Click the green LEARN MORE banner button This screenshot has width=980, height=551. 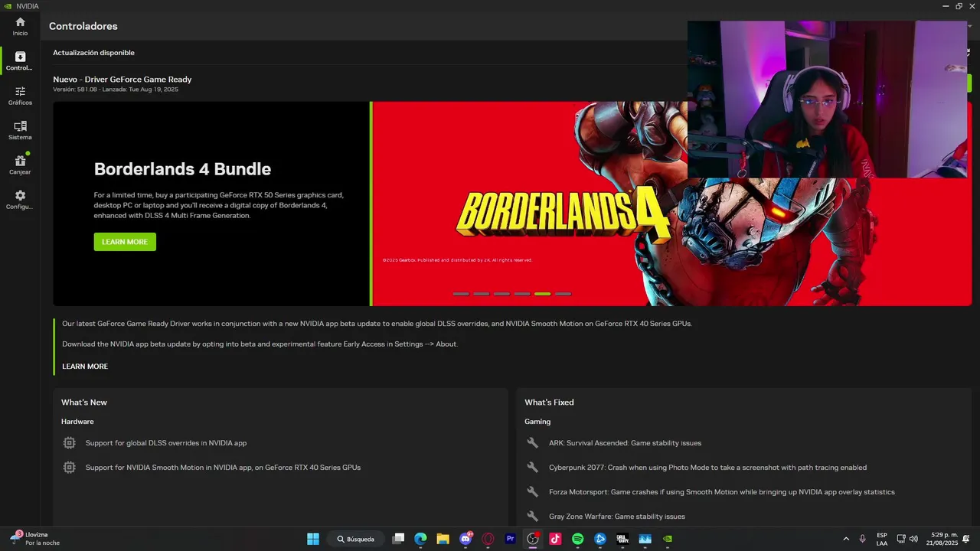click(125, 242)
